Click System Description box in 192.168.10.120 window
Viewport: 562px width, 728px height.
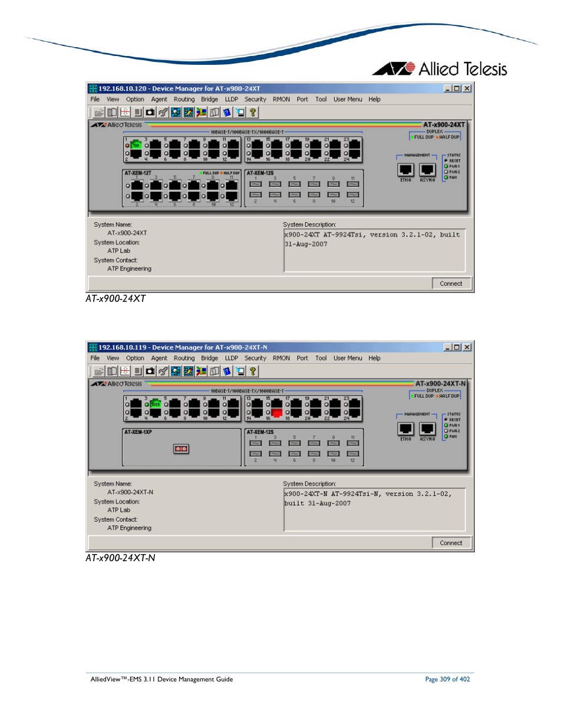coord(375,251)
